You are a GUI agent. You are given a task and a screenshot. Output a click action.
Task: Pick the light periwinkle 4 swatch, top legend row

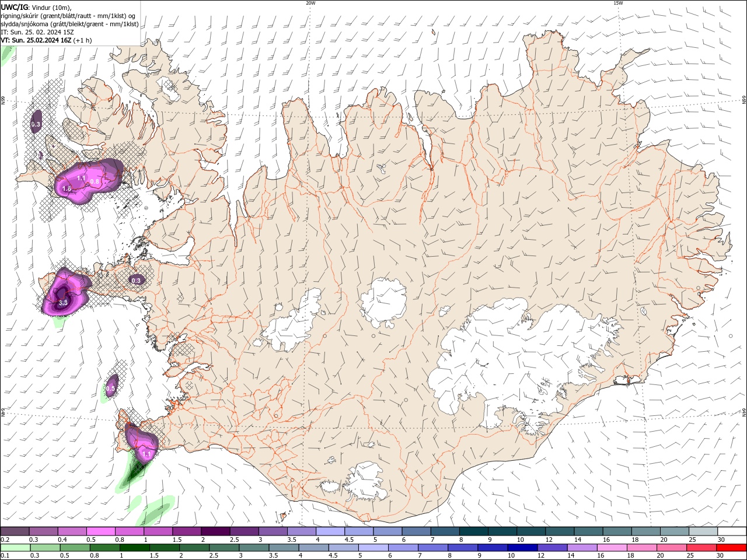(329, 531)
